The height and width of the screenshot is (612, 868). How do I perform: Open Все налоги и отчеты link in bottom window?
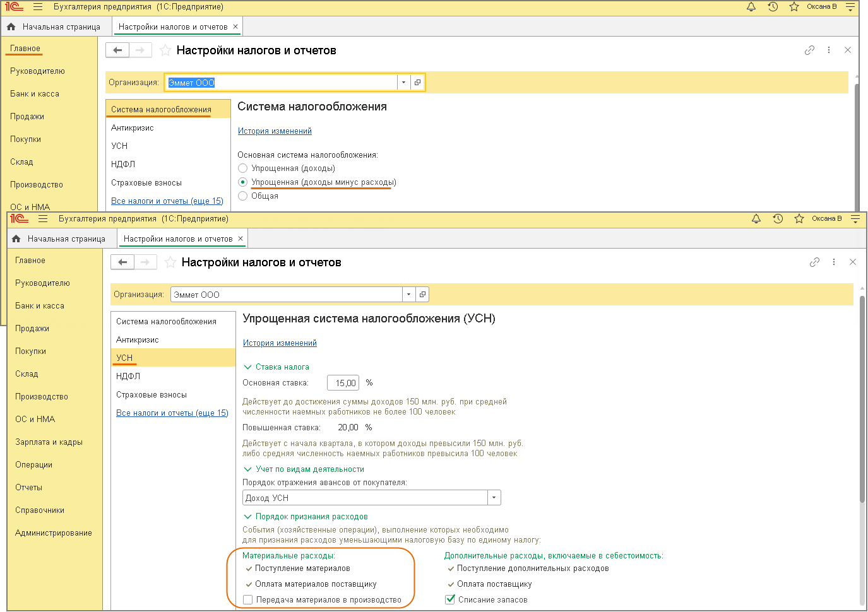pos(172,413)
